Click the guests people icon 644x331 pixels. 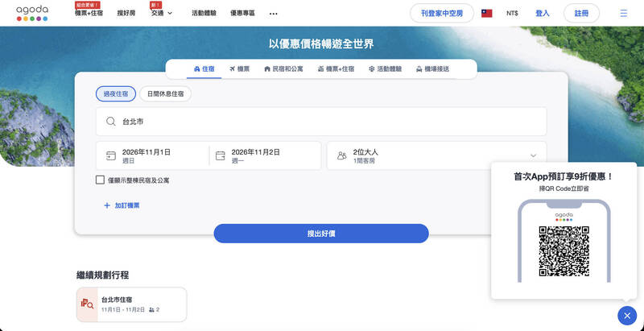pos(341,155)
